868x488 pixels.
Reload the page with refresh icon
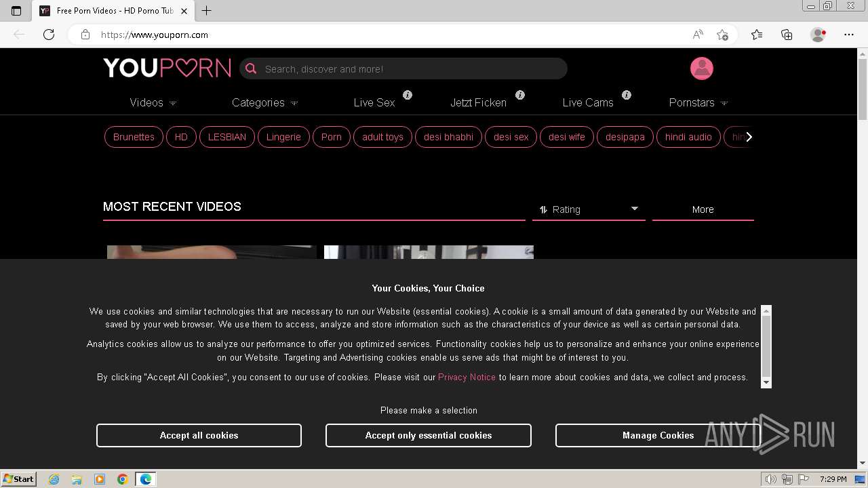coord(49,35)
